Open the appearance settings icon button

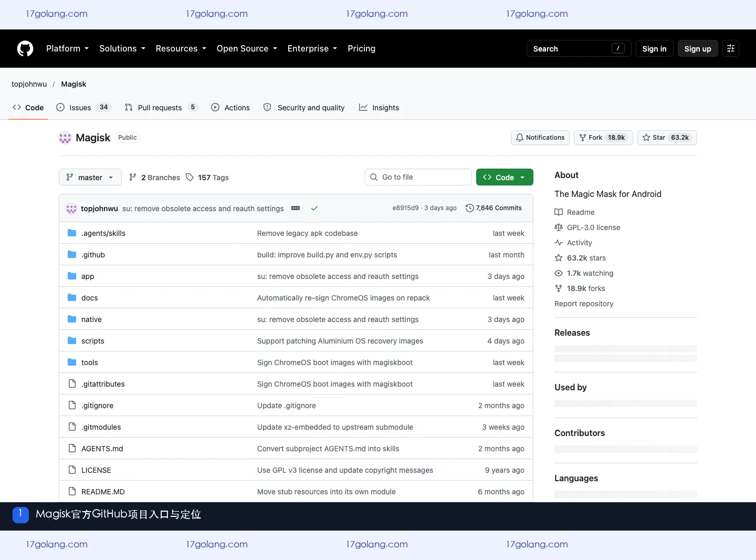pyautogui.click(x=731, y=48)
